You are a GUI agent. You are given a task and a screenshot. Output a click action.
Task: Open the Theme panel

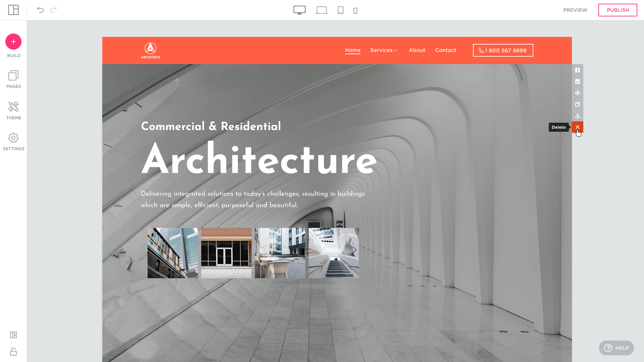click(x=13, y=111)
